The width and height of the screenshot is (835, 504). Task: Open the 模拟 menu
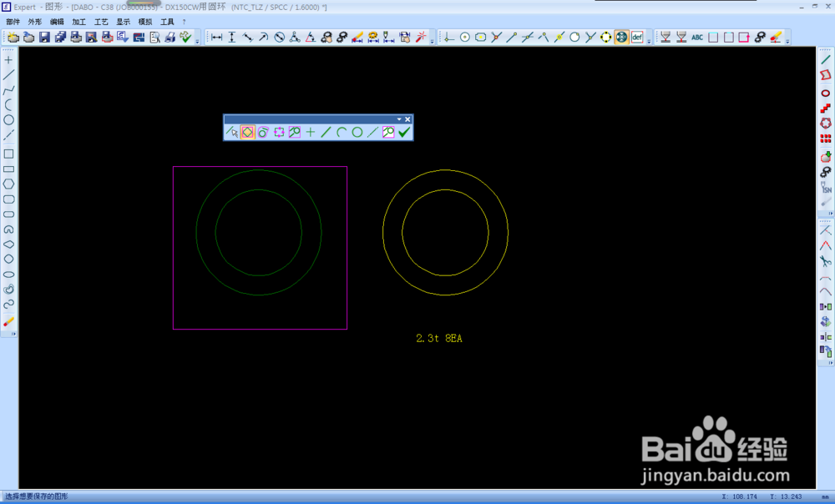pos(144,22)
